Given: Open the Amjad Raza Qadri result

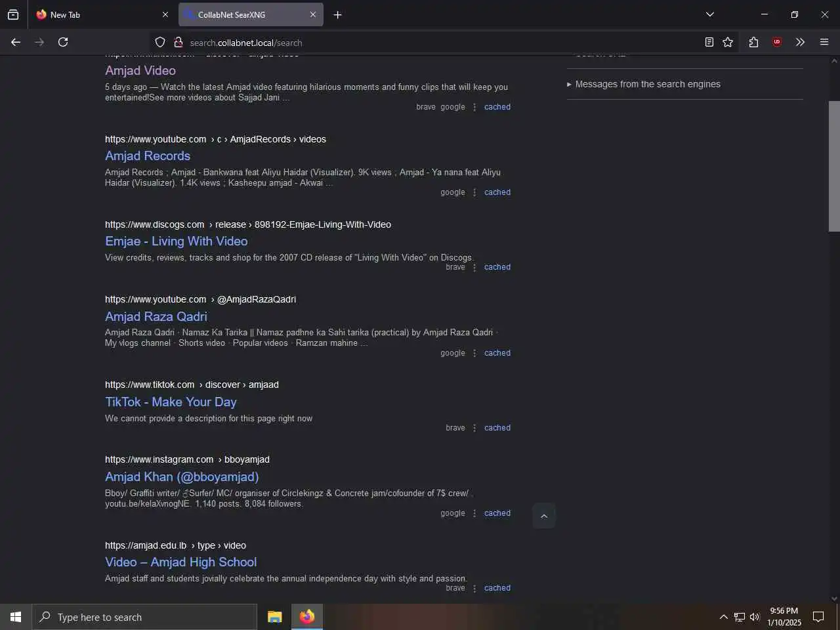Looking at the screenshot, I should [x=156, y=316].
